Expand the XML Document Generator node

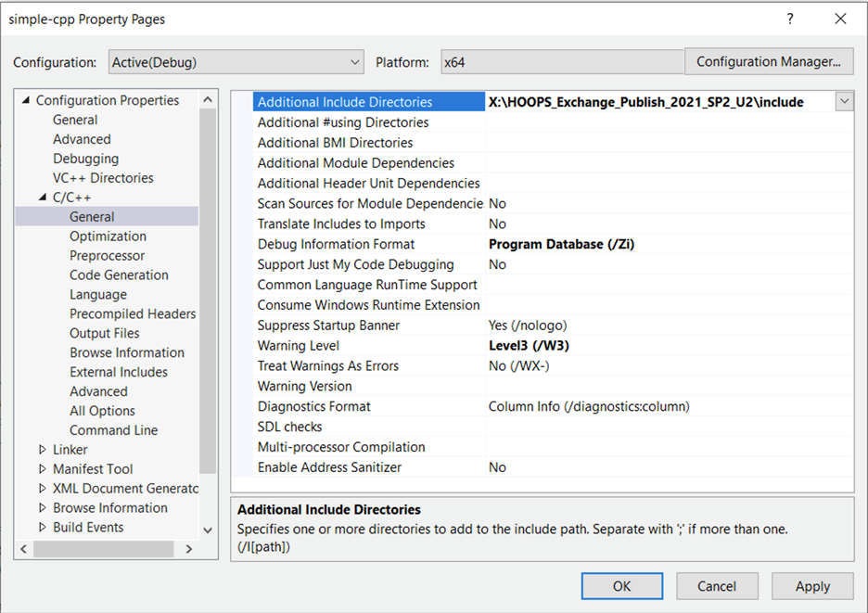click(x=42, y=489)
